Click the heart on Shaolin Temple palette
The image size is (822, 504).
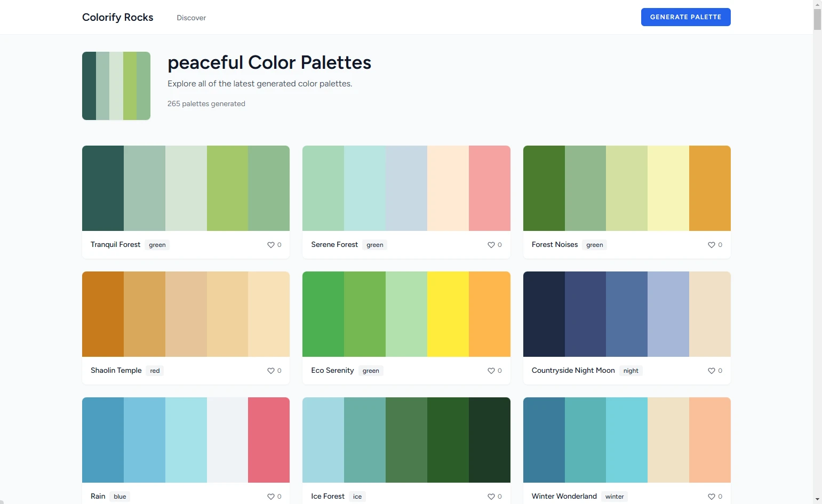click(270, 371)
